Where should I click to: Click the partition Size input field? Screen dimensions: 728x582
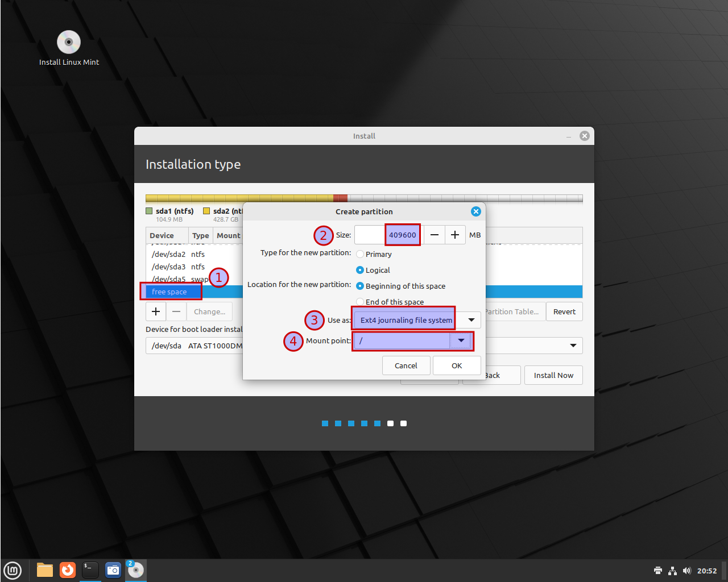(388, 235)
